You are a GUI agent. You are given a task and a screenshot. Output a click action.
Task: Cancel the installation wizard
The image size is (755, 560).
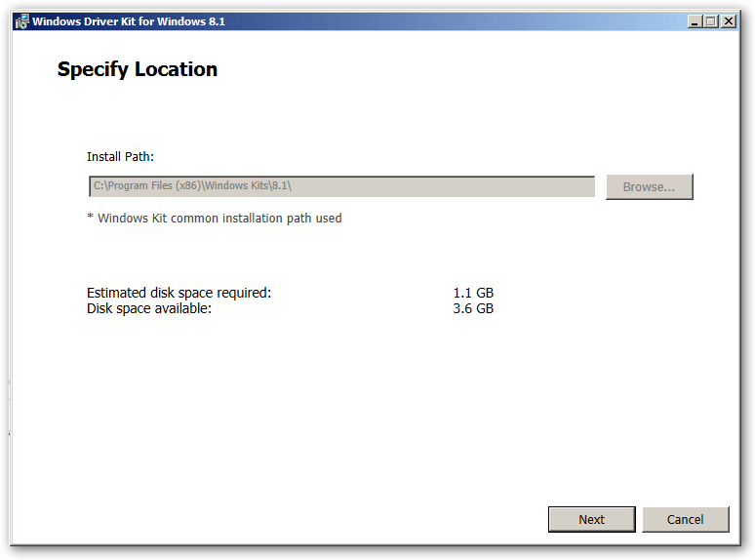point(685,519)
